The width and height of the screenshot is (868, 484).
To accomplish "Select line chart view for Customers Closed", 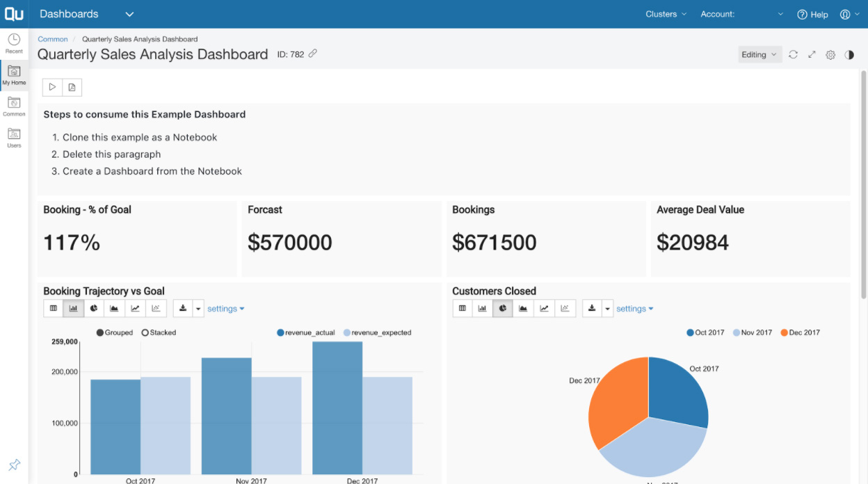I will point(544,308).
